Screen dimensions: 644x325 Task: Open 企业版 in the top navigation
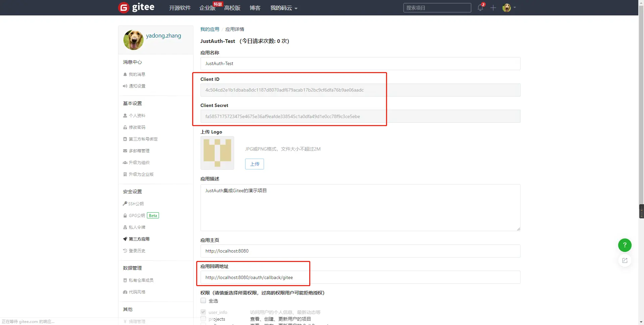tap(207, 8)
